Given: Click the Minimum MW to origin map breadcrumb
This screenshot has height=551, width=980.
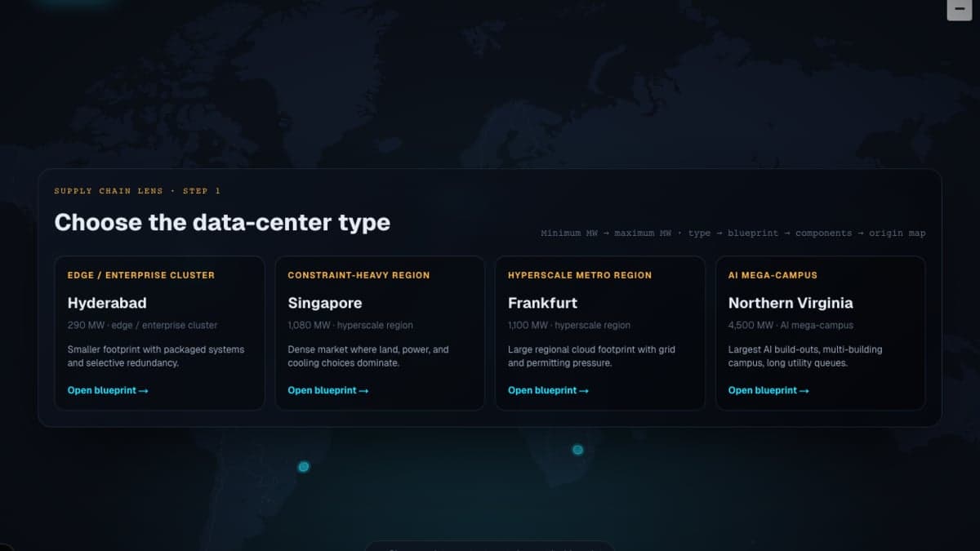Looking at the screenshot, I should pos(733,233).
